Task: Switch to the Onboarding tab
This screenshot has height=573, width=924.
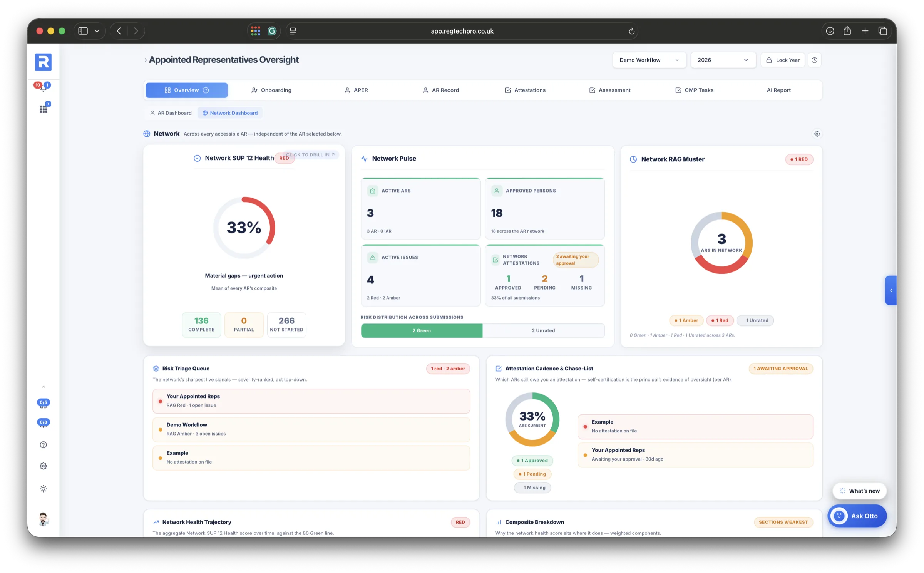Action: tap(271, 90)
